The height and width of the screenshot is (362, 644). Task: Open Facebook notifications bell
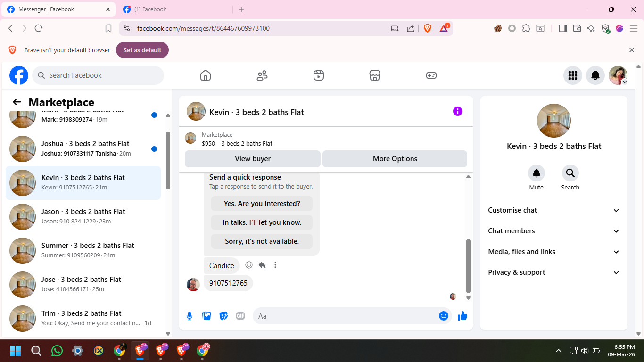[x=595, y=75]
